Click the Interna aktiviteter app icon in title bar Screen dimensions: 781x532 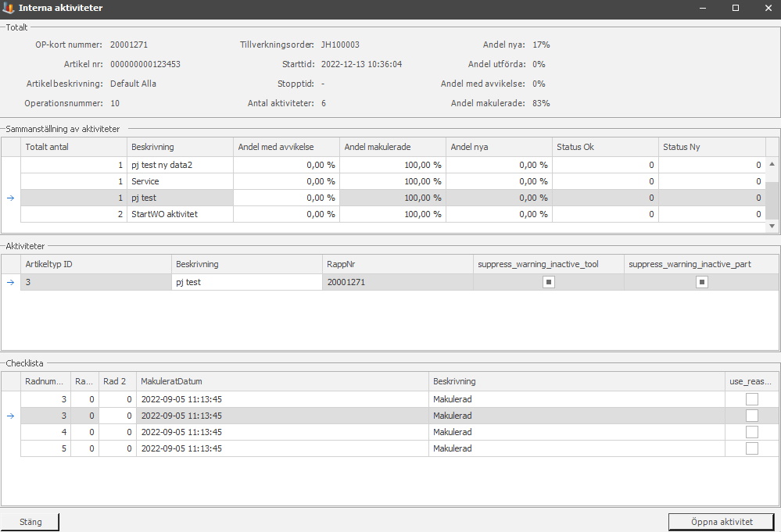point(8,8)
